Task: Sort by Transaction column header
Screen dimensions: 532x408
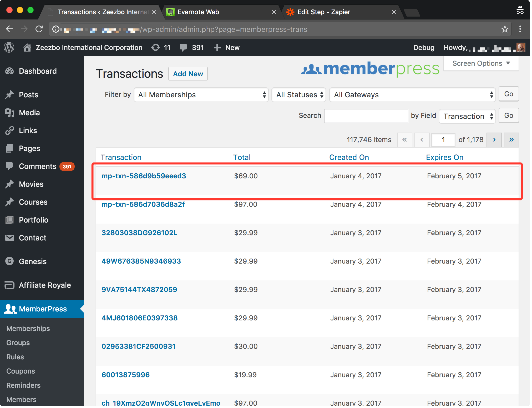Action: [x=121, y=157]
